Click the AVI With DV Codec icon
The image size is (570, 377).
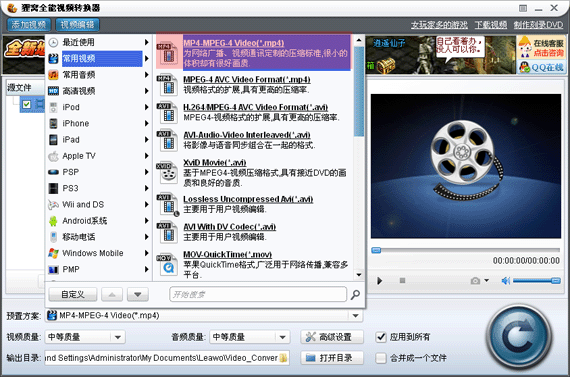[167, 233]
